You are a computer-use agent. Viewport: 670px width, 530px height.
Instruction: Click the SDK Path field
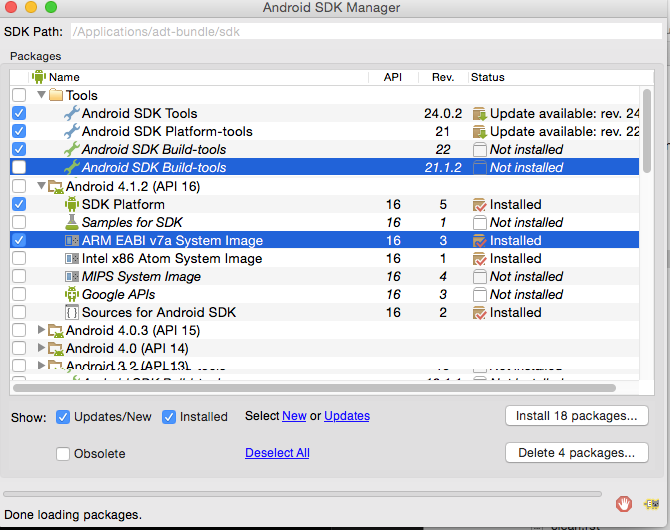pos(366,32)
